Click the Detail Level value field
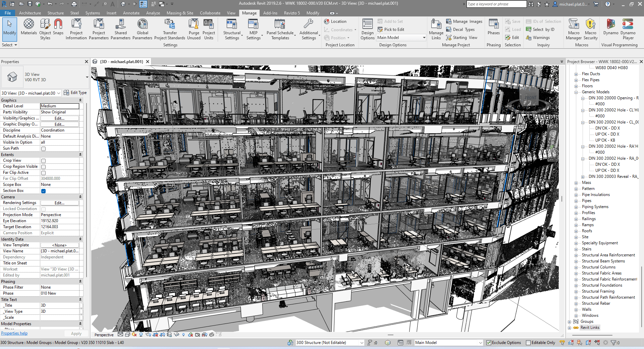 click(59, 106)
